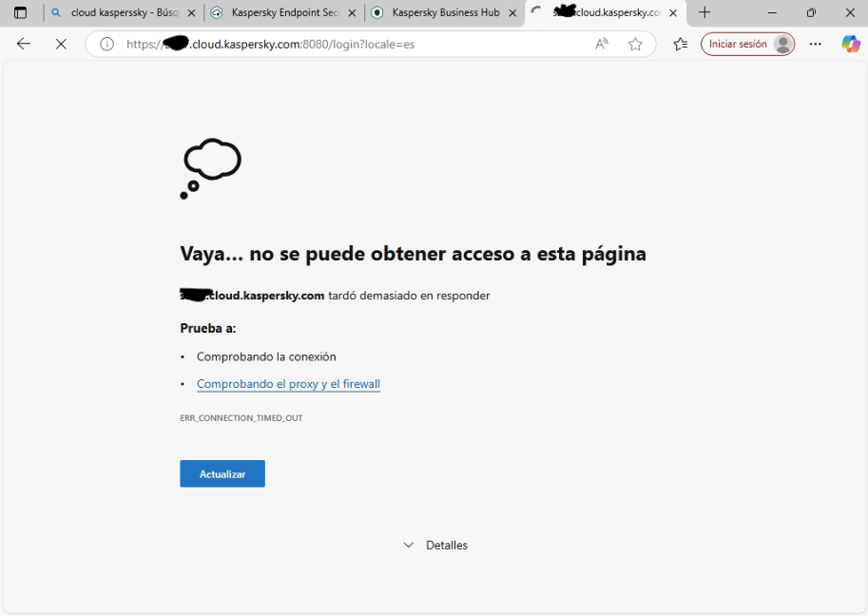Click Iniciar sesión profile button

pos(747,45)
